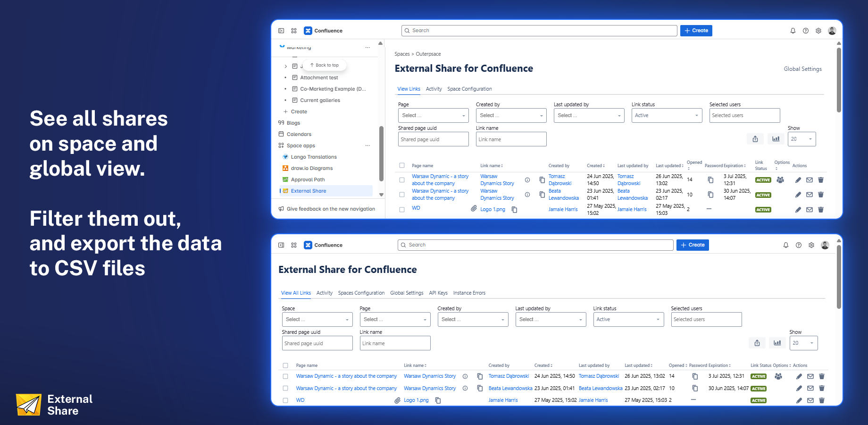Open notifications bell in bottom Confluence window
868x425 pixels.
pyautogui.click(x=786, y=245)
